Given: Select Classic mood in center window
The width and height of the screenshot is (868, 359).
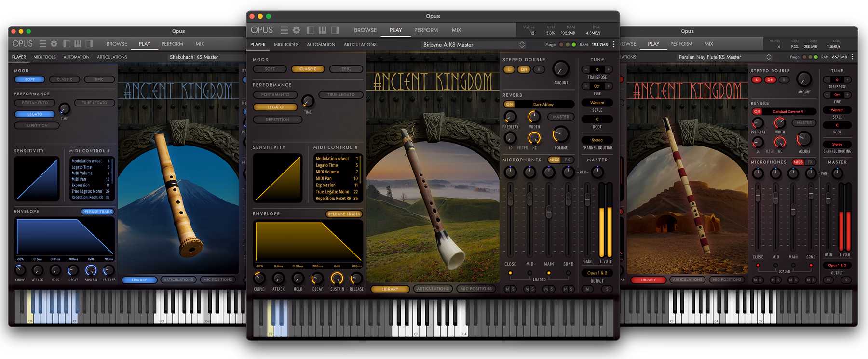Looking at the screenshot, I should click(308, 69).
